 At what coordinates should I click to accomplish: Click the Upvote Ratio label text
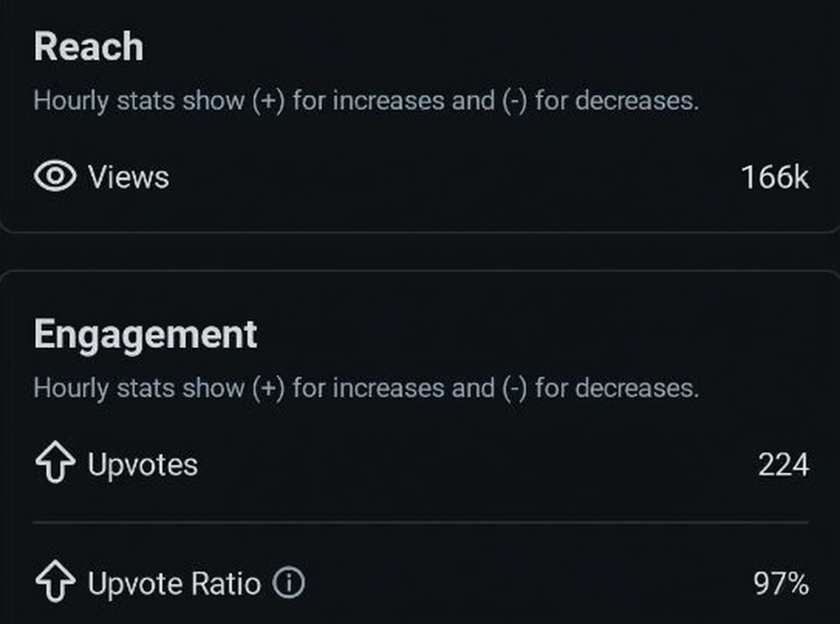tap(174, 584)
